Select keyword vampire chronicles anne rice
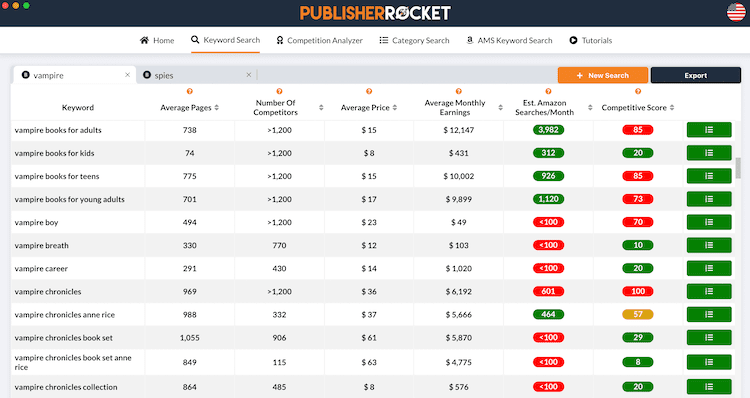Screen dimensions: 750x398 click(x=65, y=315)
